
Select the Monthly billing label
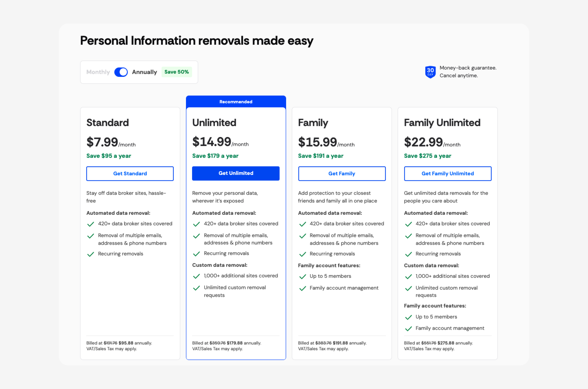(x=98, y=72)
